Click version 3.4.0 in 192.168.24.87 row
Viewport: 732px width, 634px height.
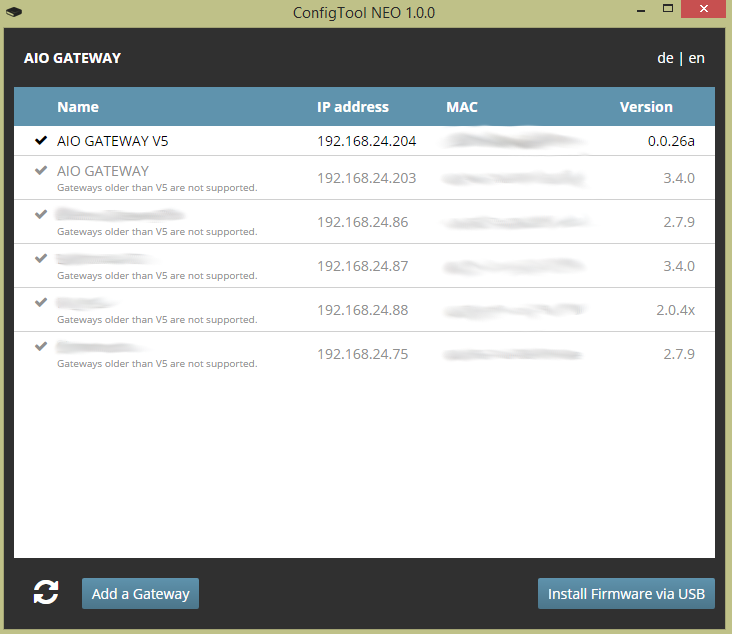pyautogui.click(x=679, y=266)
